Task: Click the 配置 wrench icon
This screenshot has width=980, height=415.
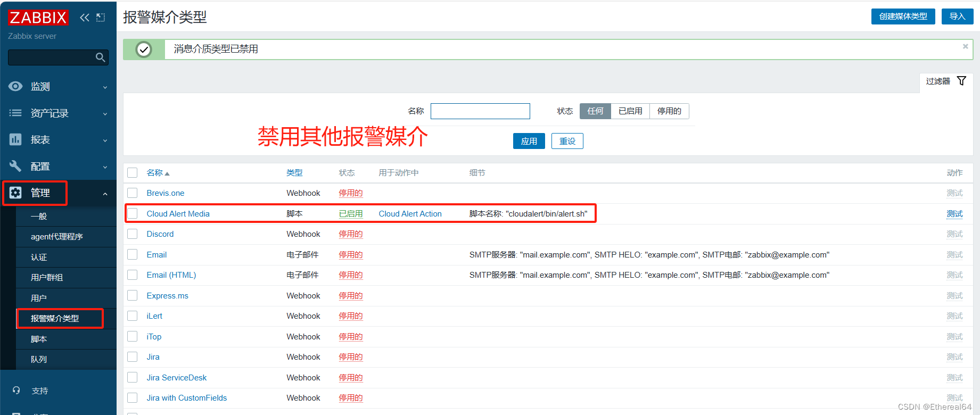Action: pyautogui.click(x=15, y=166)
